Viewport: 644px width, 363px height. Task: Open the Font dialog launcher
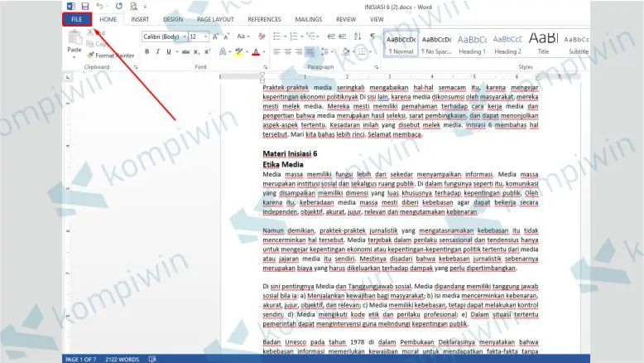[266, 67]
